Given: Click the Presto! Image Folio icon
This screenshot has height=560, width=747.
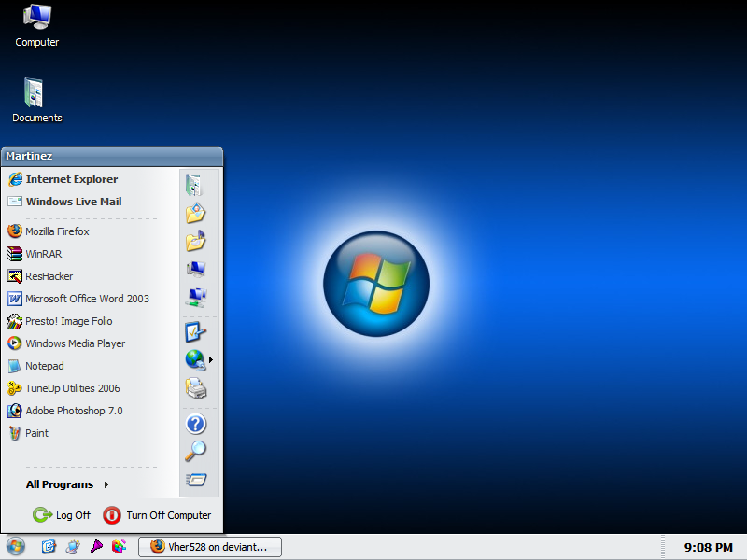Looking at the screenshot, I should 15,321.
